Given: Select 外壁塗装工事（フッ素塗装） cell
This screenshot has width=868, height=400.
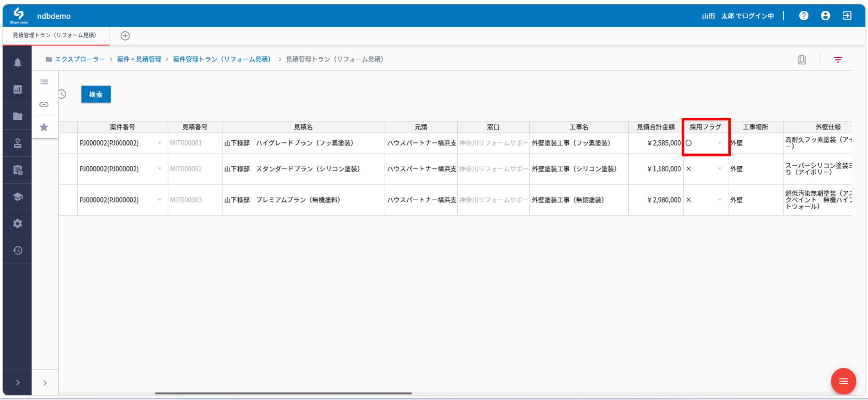Looking at the screenshot, I should click(x=579, y=143).
